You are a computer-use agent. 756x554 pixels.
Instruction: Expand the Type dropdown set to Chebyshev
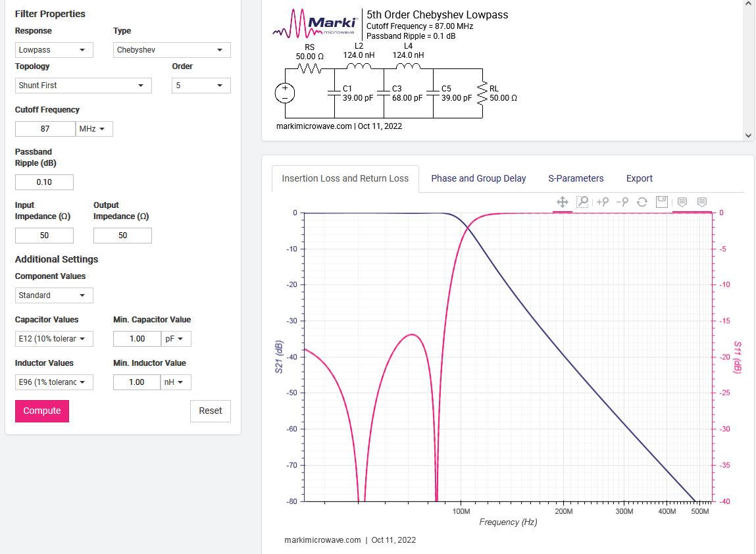pos(172,49)
